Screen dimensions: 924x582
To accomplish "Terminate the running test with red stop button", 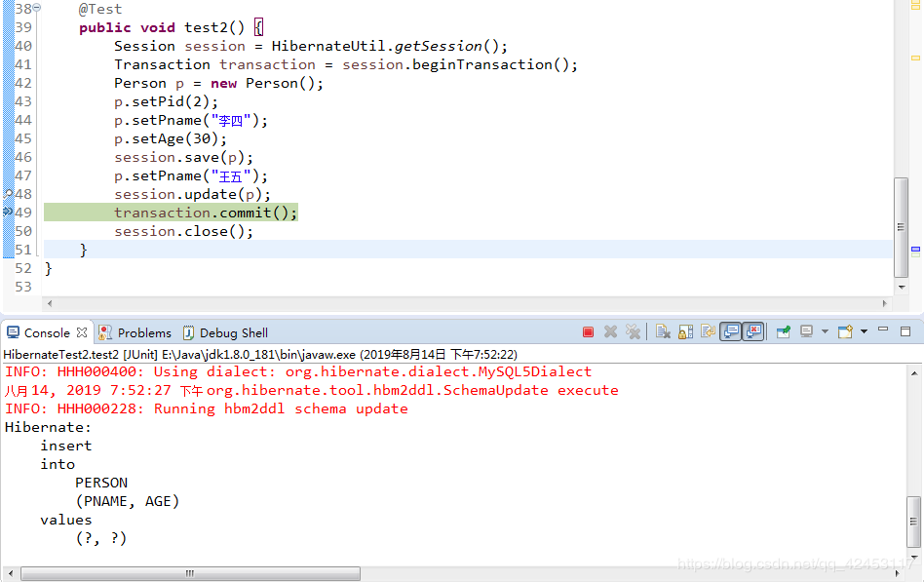I will [x=588, y=332].
